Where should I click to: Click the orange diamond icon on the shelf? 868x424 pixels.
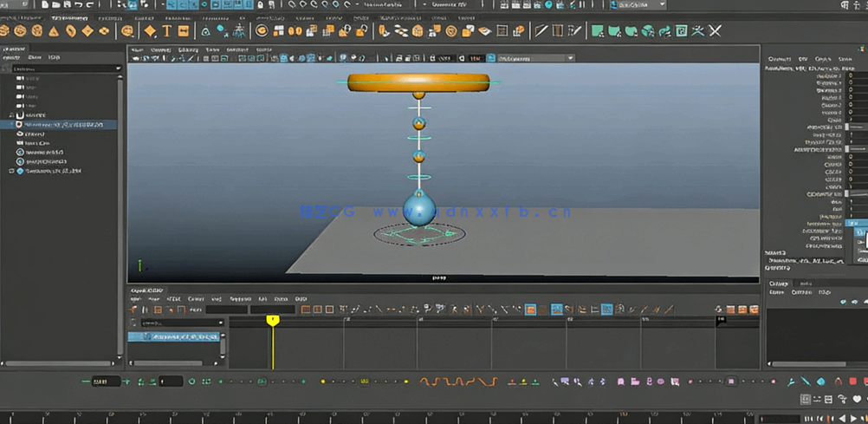tap(150, 31)
